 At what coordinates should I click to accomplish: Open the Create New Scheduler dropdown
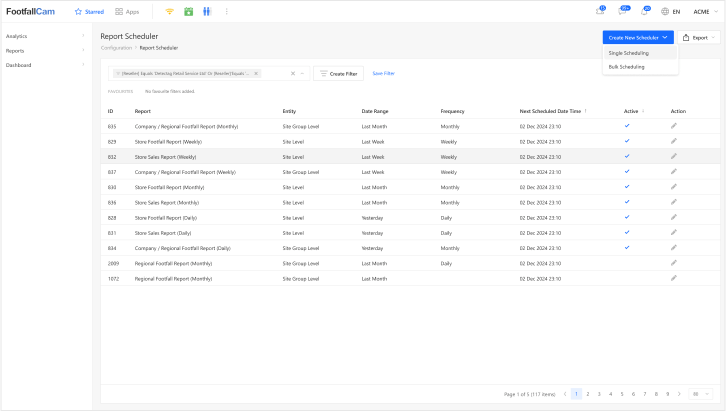point(638,37)
